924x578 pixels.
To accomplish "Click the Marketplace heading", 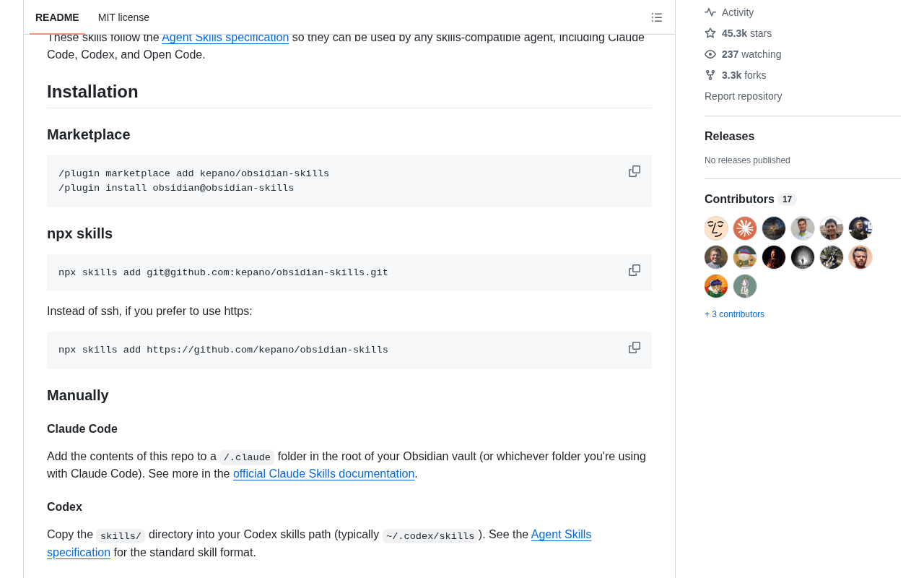I will [89, 134].
